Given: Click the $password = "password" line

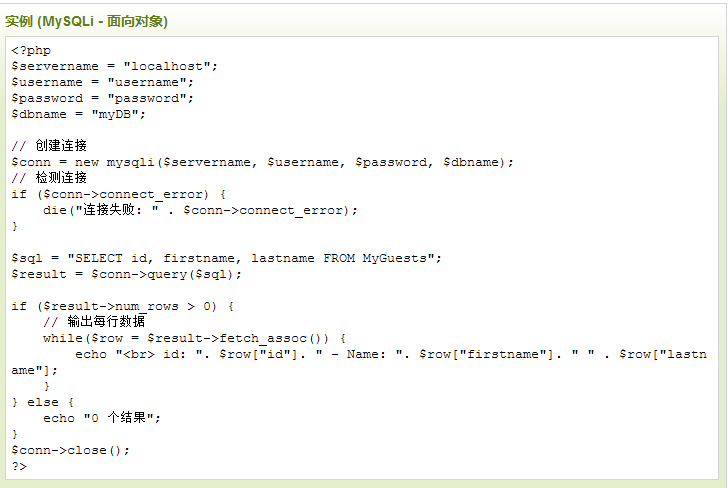Looking at the screenshot, I should [x=102, y=98].
